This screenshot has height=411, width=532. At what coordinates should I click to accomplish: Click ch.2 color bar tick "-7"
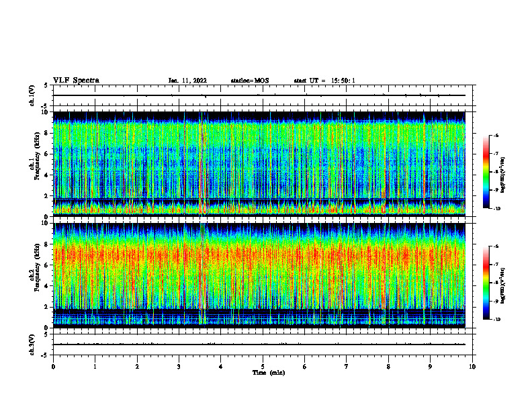click(495, 265)
